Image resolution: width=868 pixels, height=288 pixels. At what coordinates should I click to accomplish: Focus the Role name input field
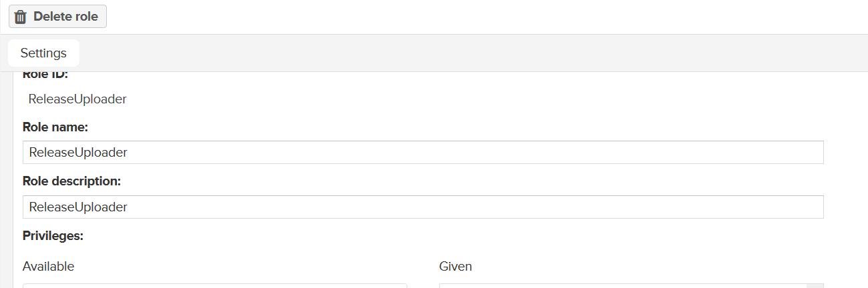click(423, 152)
